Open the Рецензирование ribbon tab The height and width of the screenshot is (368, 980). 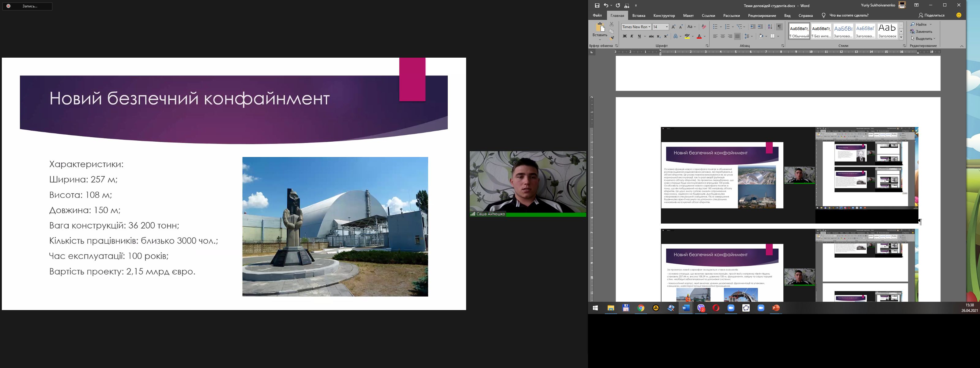tap(762, 16)
